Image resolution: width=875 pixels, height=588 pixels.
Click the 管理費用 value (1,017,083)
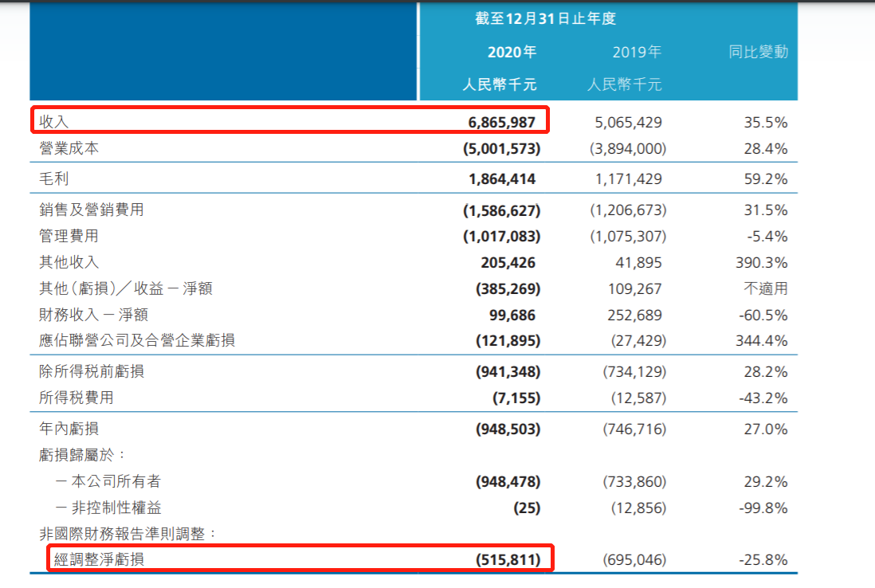point(501,237)
